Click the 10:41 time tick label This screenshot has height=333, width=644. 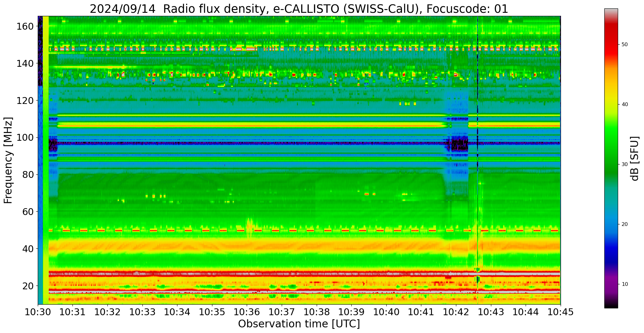(421, 312)
